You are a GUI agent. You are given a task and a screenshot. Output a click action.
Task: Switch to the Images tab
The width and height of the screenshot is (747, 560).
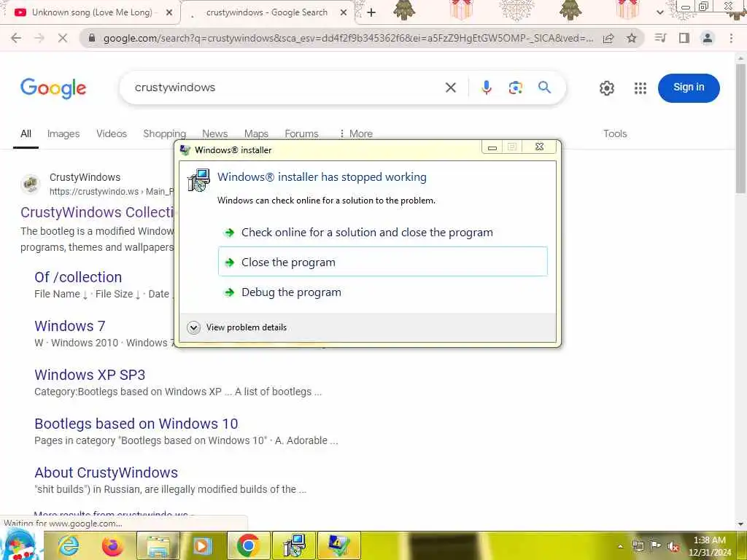pos(63,134)
